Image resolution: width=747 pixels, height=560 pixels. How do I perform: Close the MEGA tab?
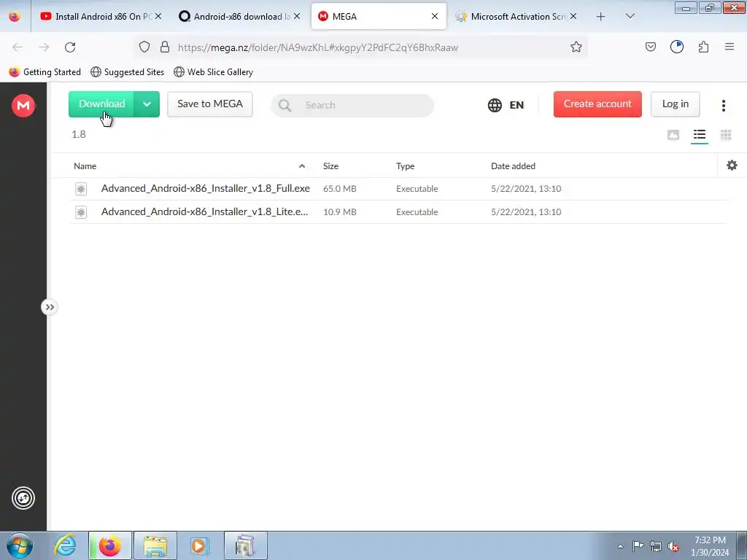(x=435, y=16)
